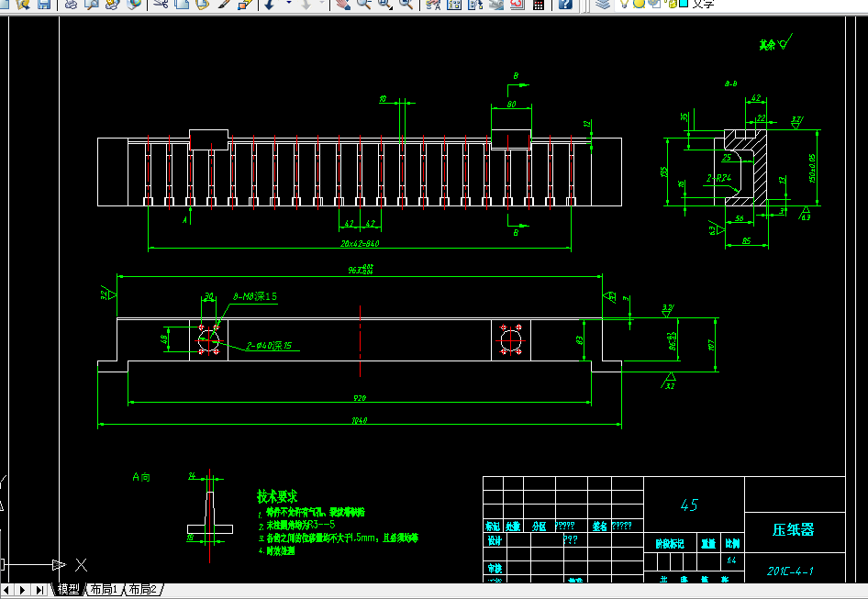868x599 pixels.
Task: Switch to the 布局1 layout tab
Action: tap(104, 590)
